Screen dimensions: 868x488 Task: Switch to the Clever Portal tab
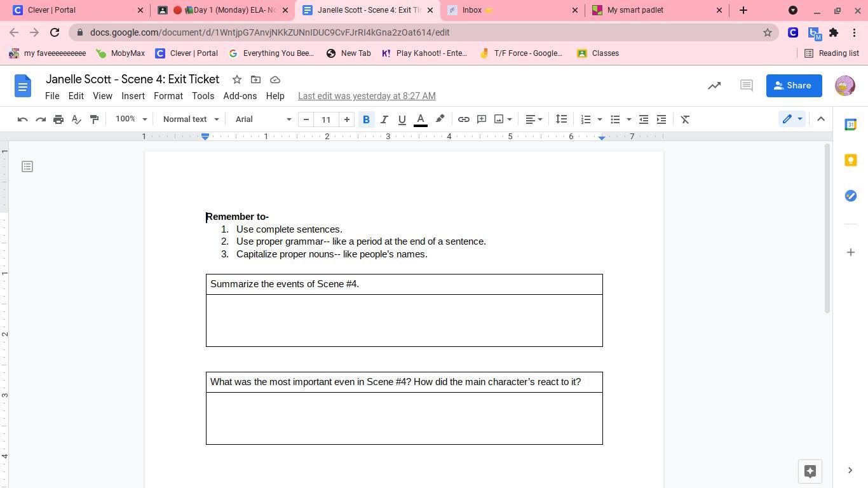[x=76, y=10]
